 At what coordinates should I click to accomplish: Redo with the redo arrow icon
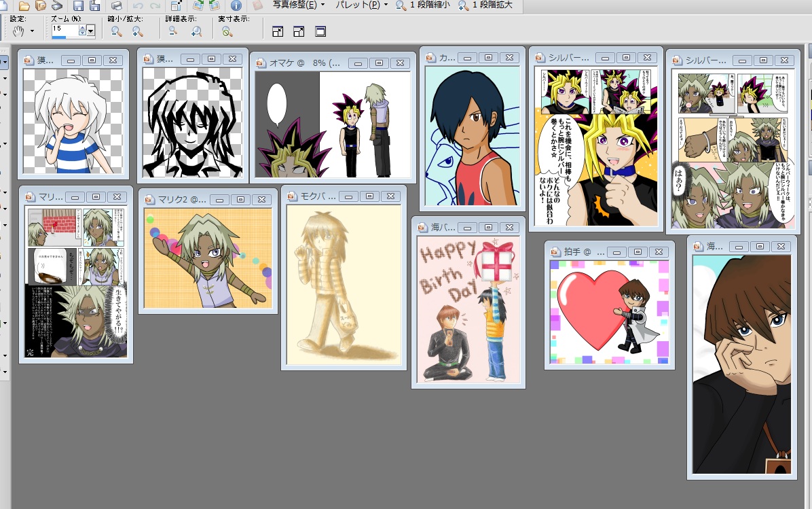154,5
